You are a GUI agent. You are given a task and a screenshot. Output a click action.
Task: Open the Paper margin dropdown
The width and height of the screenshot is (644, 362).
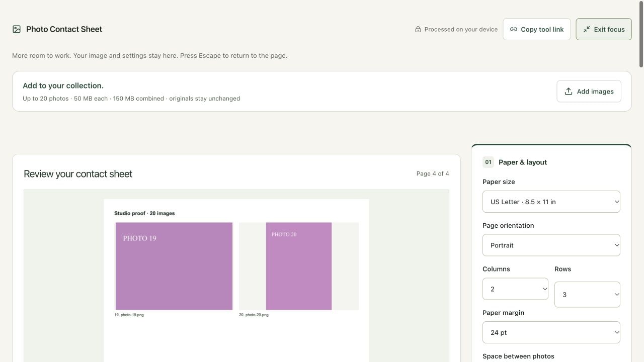(551, 332)
